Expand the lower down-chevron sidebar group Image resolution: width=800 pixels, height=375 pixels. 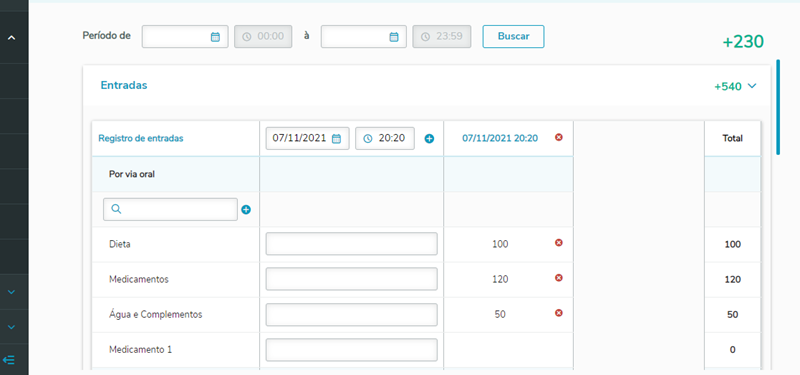point(12,327)
